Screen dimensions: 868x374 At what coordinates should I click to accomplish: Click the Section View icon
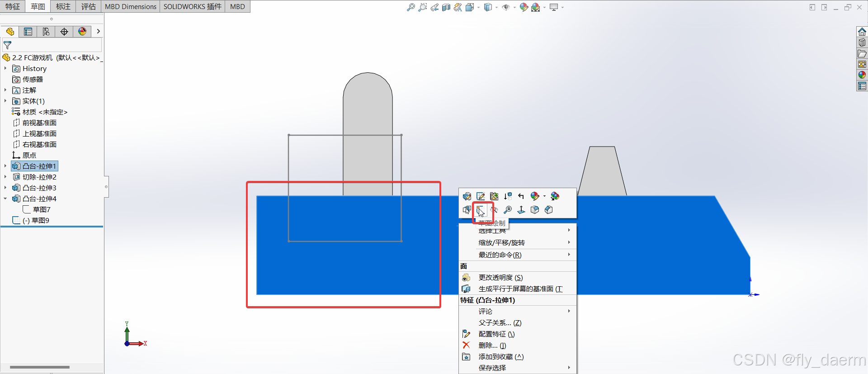pos(446,7)
